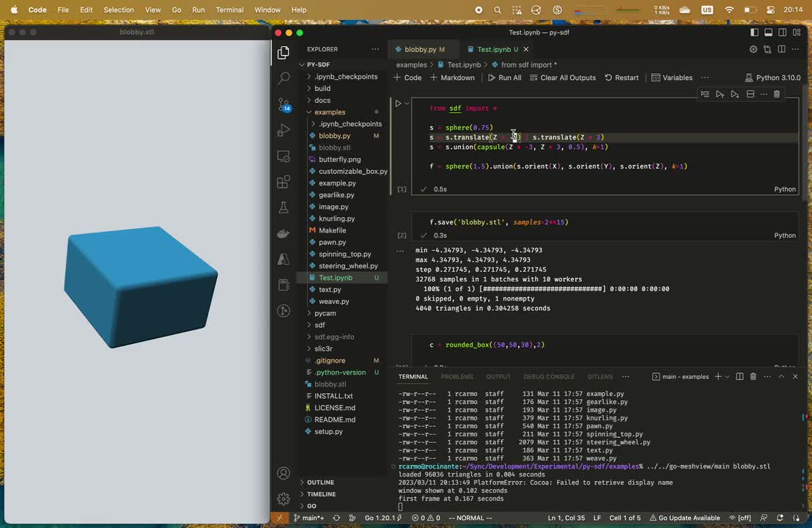Open steering_wheel.py in the explorer
Screen dimensions: 812x528
coord(348,265)
